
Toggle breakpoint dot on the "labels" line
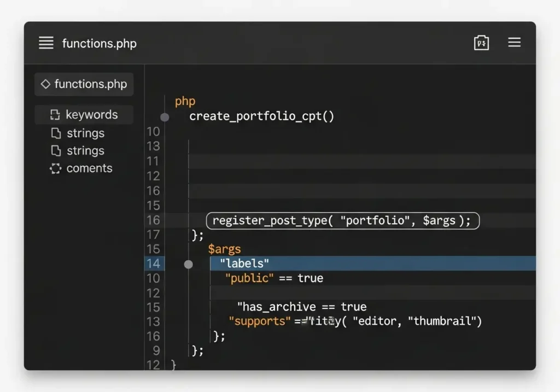[188, 264]
